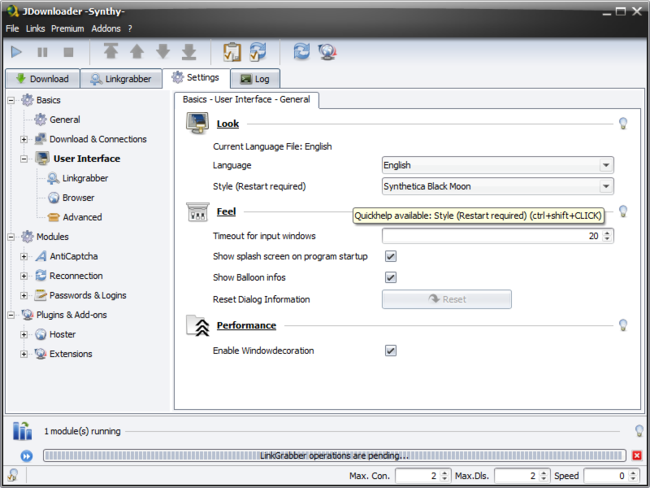Click the reconnect now icon
Viewport: 650px width, 488px height.
tap(301, 52)
